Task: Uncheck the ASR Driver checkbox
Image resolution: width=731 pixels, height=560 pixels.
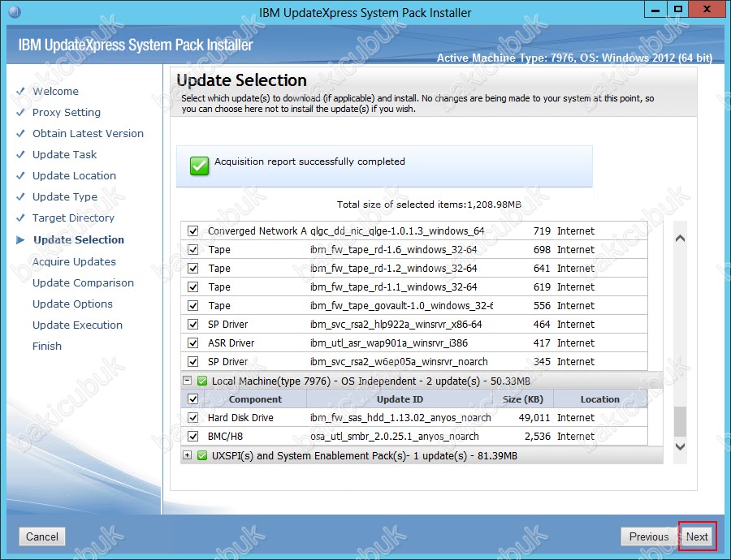Action: click(x=192, y=343)
